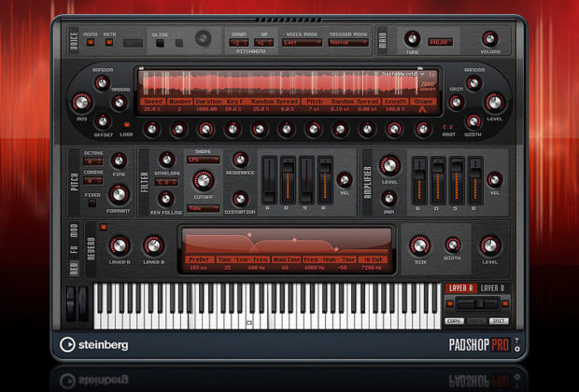Toggle the Layer A on button beside mix slider

point(450,303)
